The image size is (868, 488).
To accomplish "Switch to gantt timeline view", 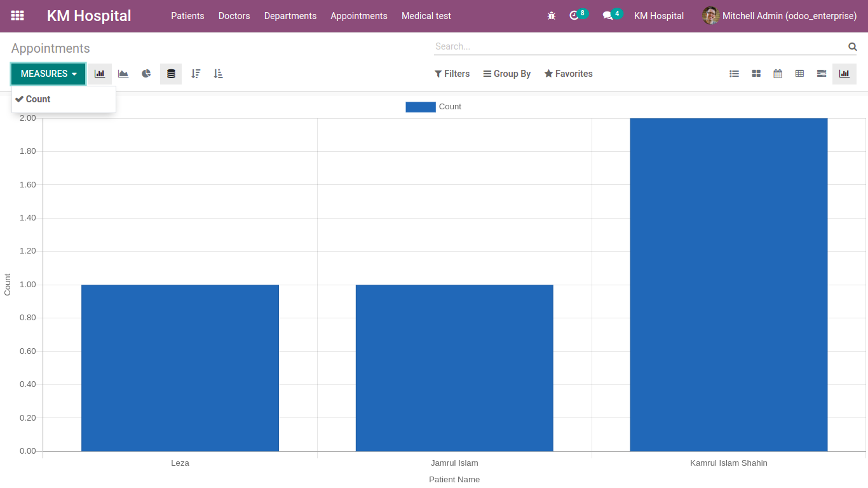I will tap(822, 74).
